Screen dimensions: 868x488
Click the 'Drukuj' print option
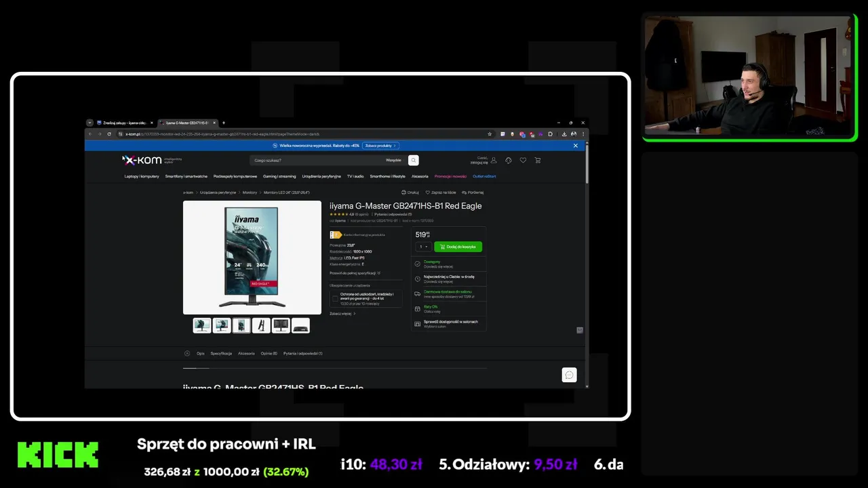coord(410,192)
